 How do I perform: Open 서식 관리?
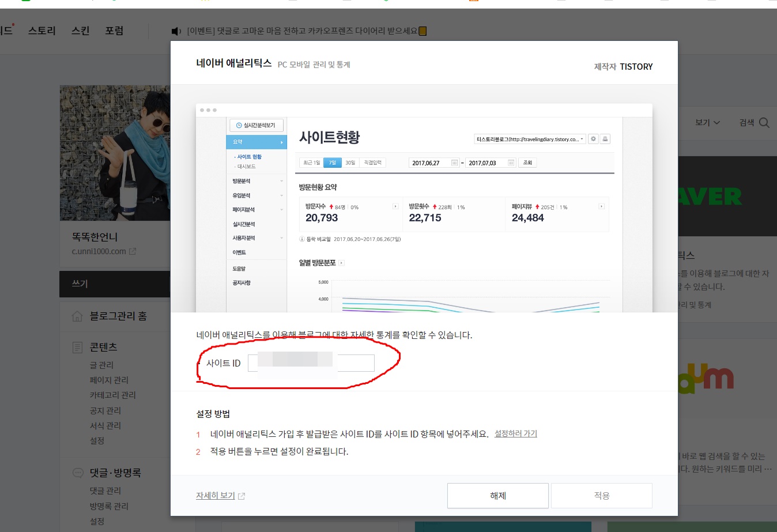[x=105, y=425]
